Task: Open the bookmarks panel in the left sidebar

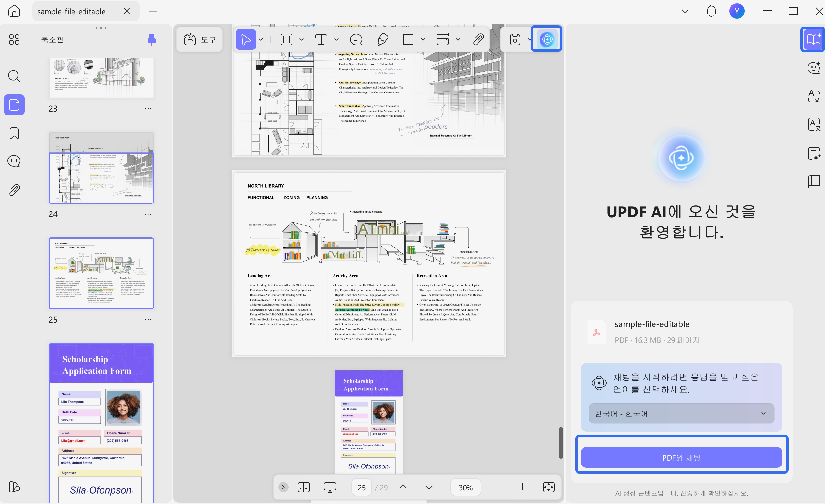Action: click(14, 133)
